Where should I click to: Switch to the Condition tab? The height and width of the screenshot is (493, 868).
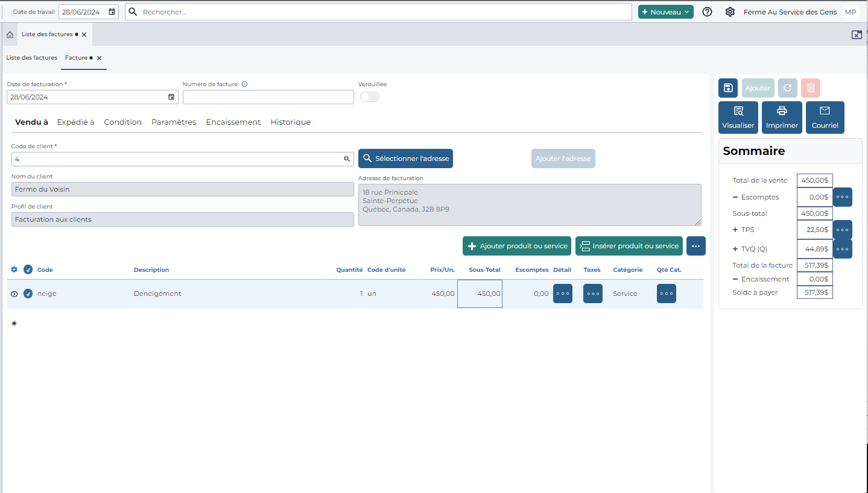point(123,122)
